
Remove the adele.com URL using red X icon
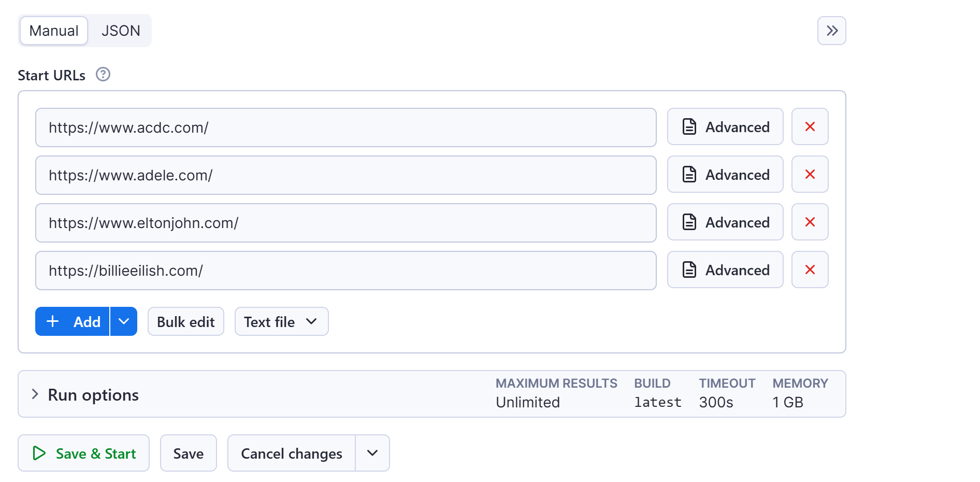click(810, 174)
